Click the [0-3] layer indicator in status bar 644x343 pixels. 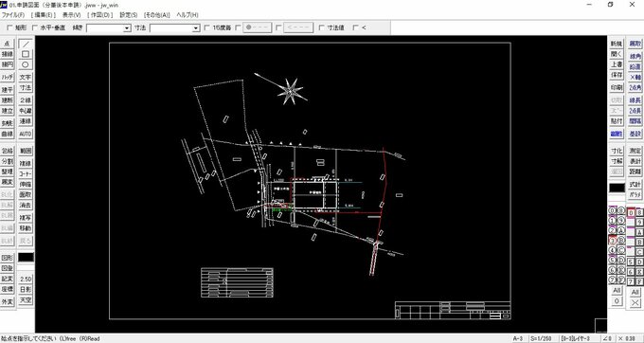[576, 339]
